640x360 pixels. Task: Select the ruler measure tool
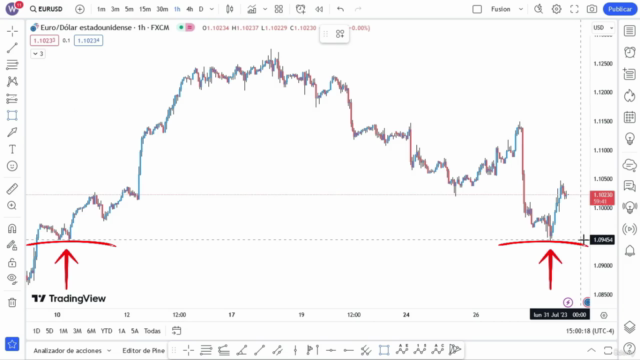12,189
